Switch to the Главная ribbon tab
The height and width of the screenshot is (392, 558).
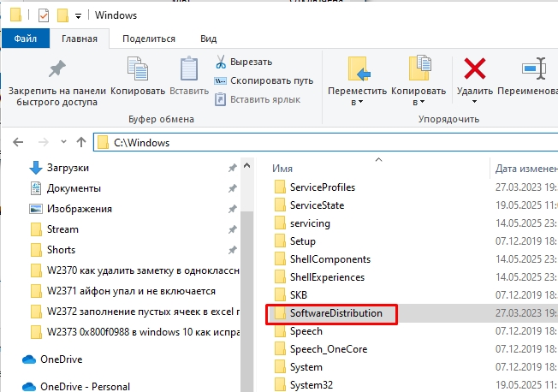(x=80, y=39)
